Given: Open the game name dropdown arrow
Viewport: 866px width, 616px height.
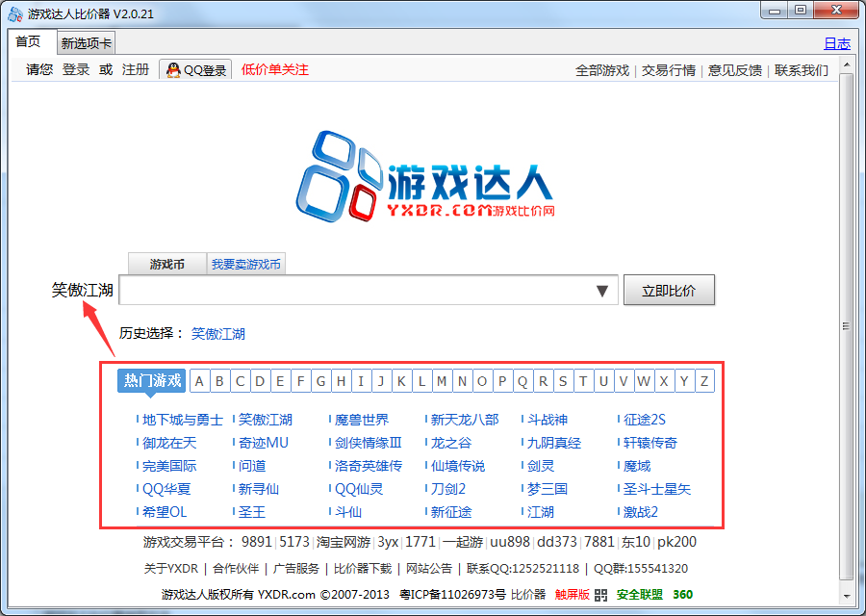Looking at the screenshot, I should pos(602,291).
